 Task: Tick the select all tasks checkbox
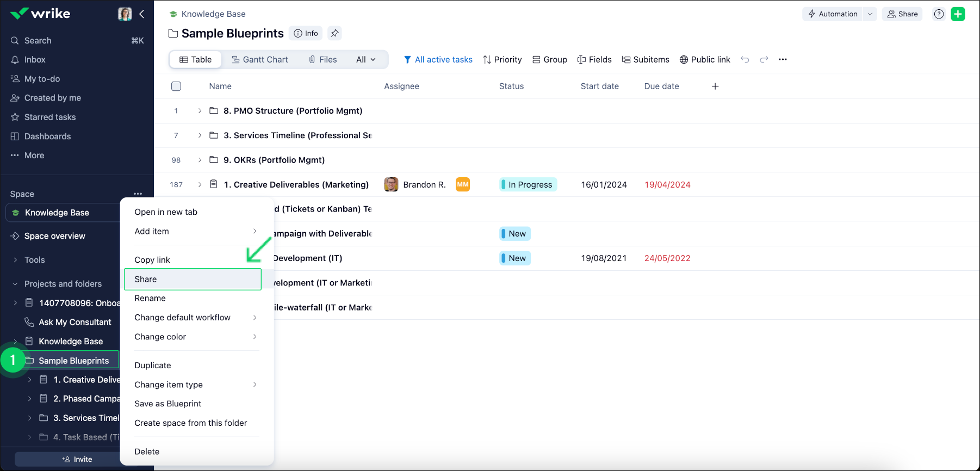point(176,86)
